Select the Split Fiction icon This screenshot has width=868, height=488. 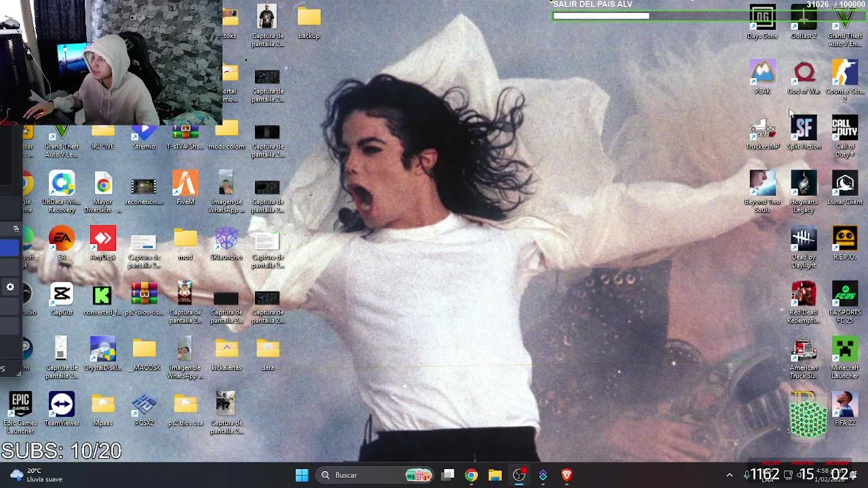coord(804,133)
